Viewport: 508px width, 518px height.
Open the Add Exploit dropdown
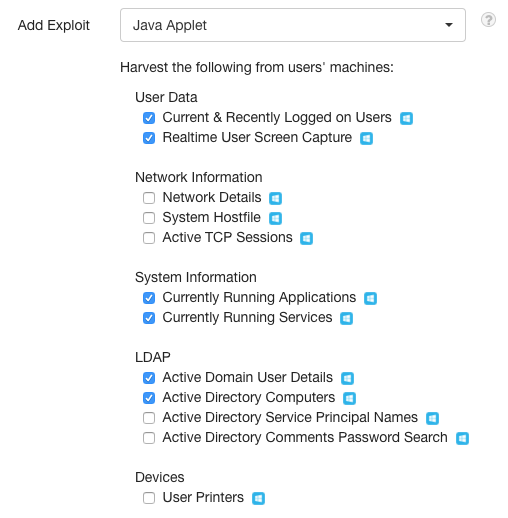click(293, 25)
